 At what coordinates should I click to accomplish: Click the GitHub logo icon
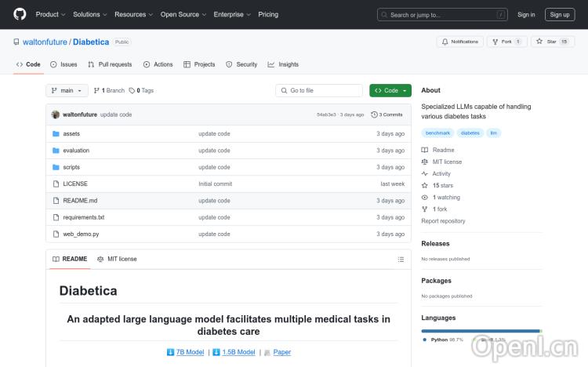(x=20, y=14)
